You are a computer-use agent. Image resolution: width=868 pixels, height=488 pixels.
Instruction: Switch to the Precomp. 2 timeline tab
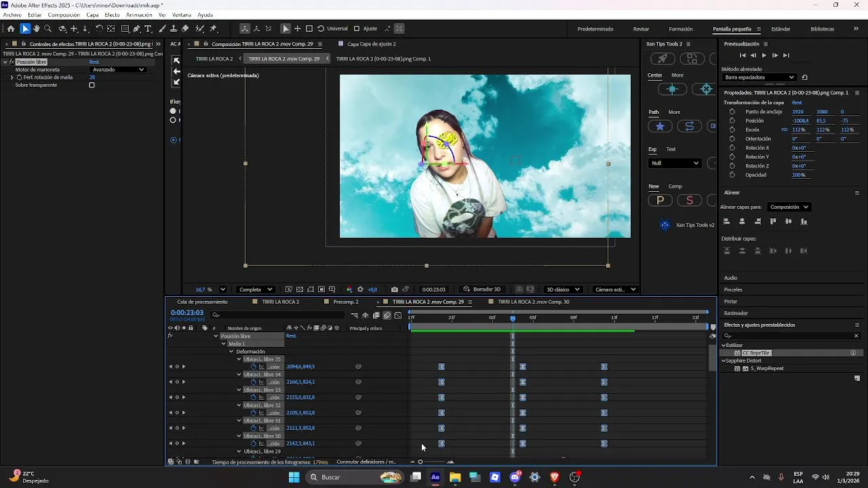(346, 302)
